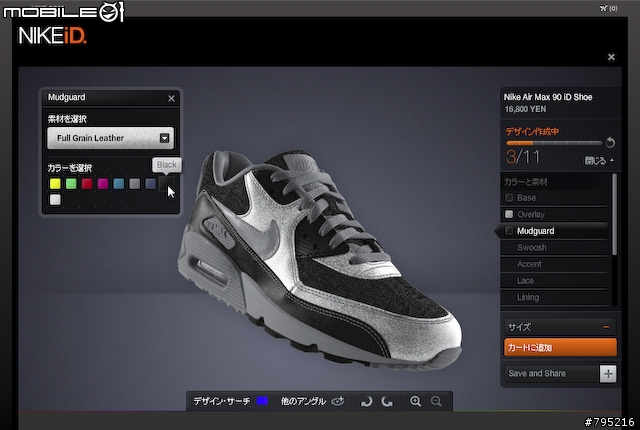
Task: Click the Overlay color indicator box
Action: (x=509, y=214)
